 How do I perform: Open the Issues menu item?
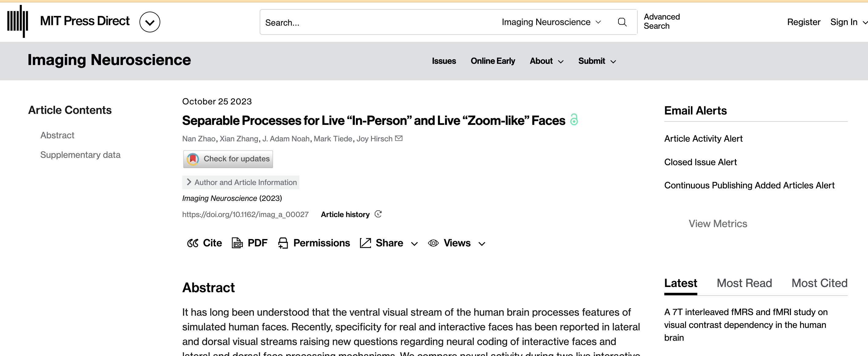click(x=444, y=61)
